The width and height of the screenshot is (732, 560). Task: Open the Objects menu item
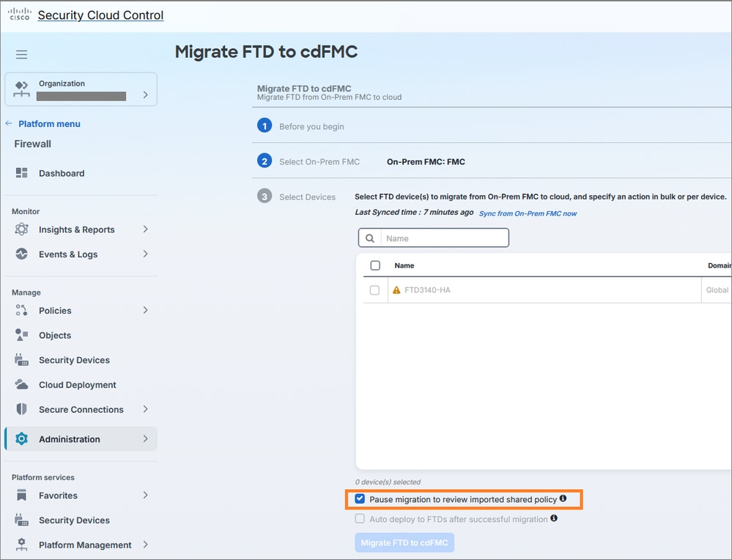click(55, 336)
